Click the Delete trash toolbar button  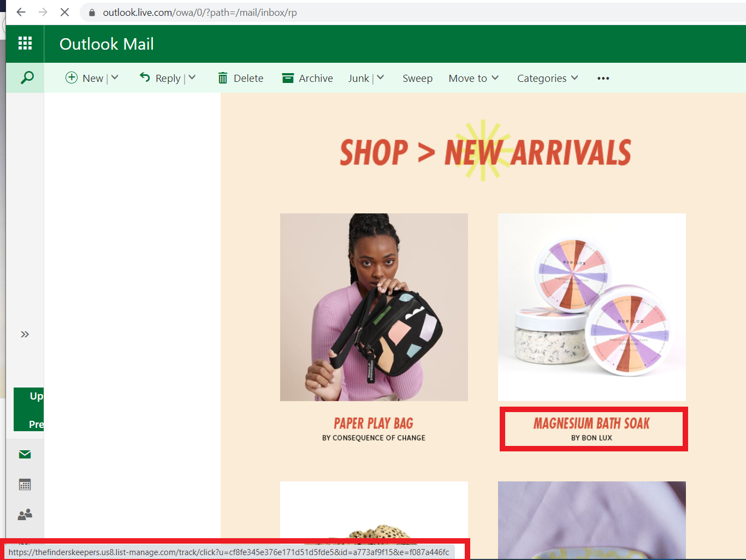pyautogui.click(x=240, y=78)
